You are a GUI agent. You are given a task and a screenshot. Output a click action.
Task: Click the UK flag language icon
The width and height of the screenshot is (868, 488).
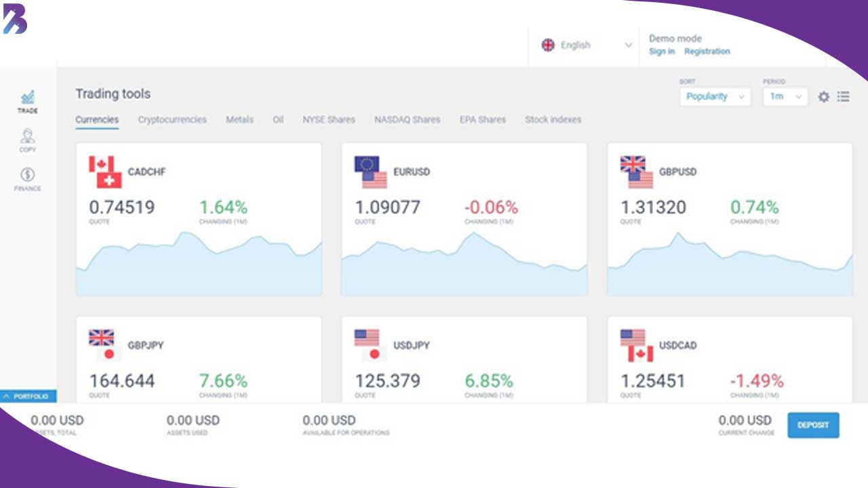point(548,45)
